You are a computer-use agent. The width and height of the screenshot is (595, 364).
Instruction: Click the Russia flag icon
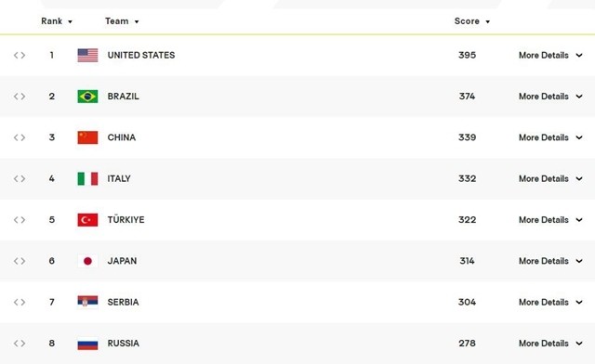[x=87, y=344]
